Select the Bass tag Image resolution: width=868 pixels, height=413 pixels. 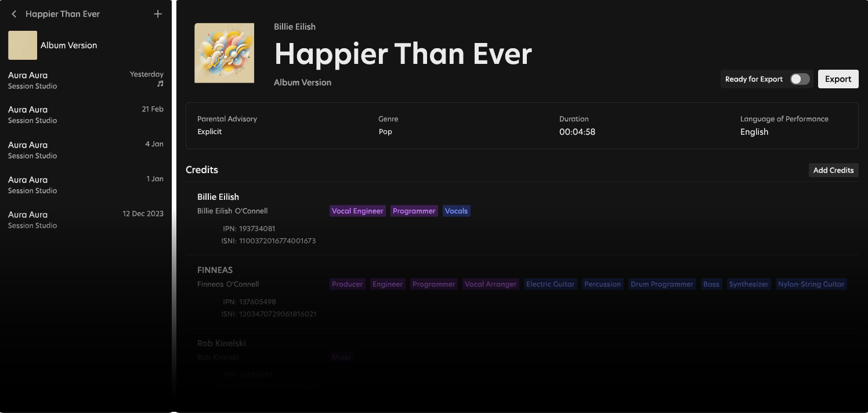pos(711,284)
